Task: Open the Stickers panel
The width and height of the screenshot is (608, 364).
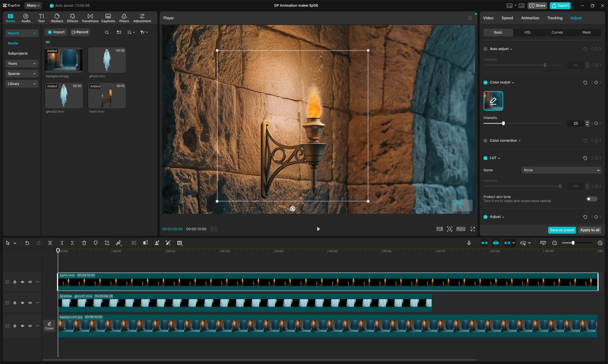Action: [x=57, y=18]
